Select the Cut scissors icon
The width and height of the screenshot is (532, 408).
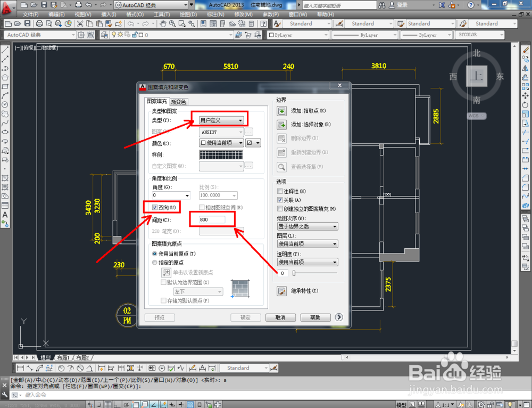tap(80, 23)
